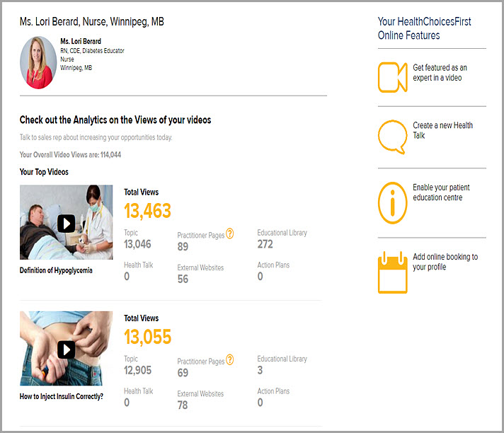Viewport: 504px width, 433px height.
Task: Play the Definition of Hypoglycemia video
Action: tap(67, 224)
